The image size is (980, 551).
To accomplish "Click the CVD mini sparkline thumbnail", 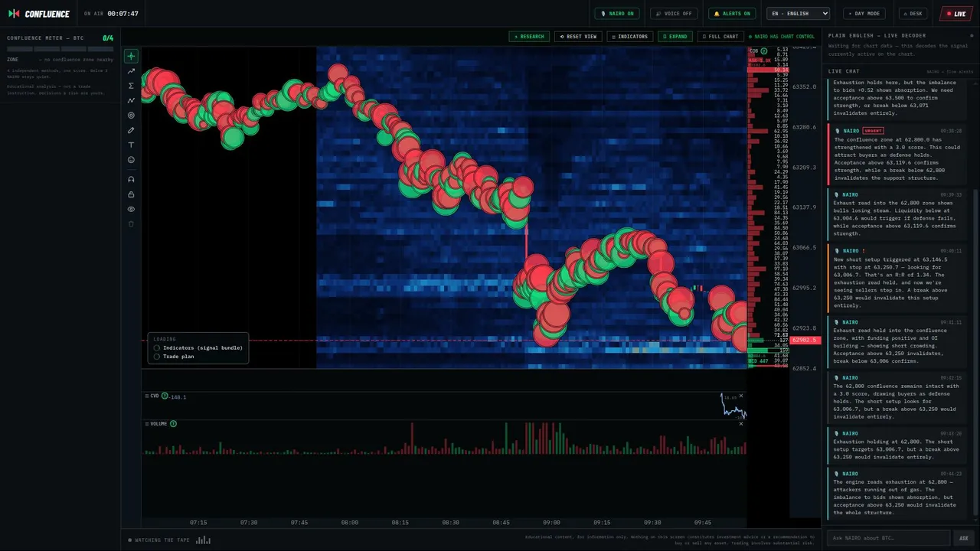I will (x=733, y=406).
